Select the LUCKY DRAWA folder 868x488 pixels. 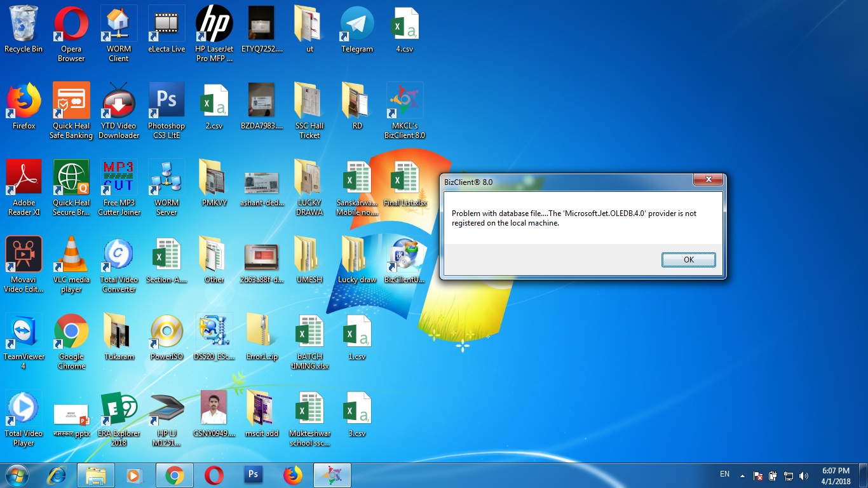[309, 188]
